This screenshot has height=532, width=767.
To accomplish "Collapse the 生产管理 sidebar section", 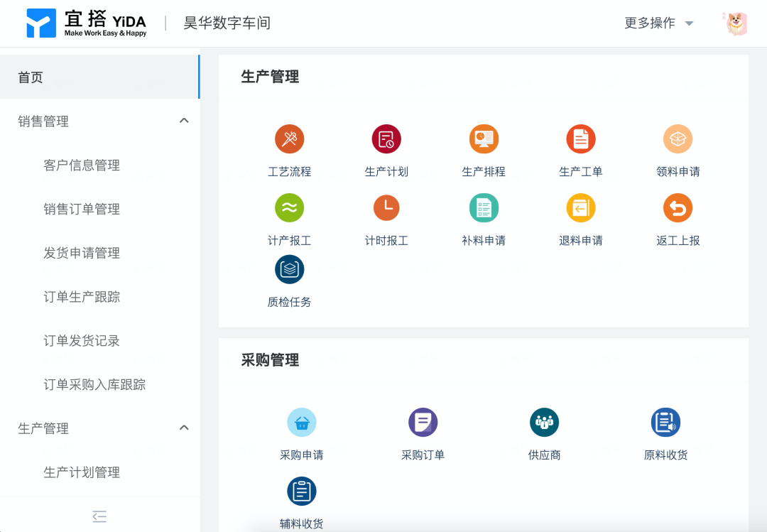I will [x=184, y=428].
